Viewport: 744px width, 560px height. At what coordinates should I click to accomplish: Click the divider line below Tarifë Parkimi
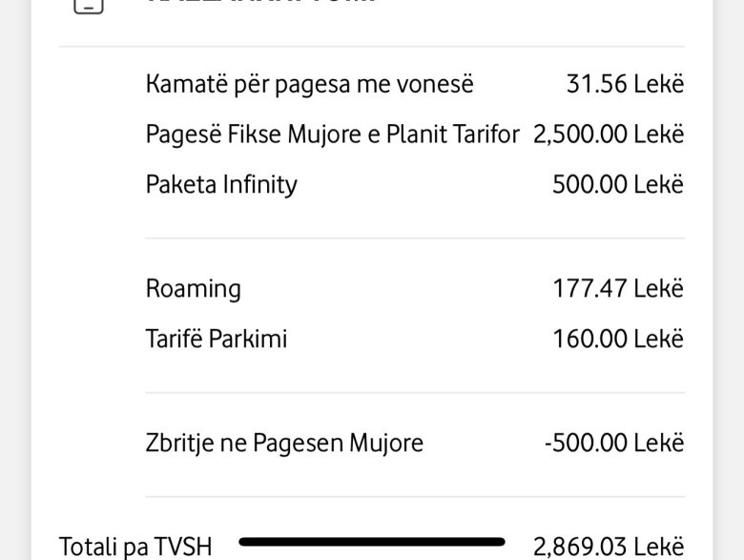(415, 392)
